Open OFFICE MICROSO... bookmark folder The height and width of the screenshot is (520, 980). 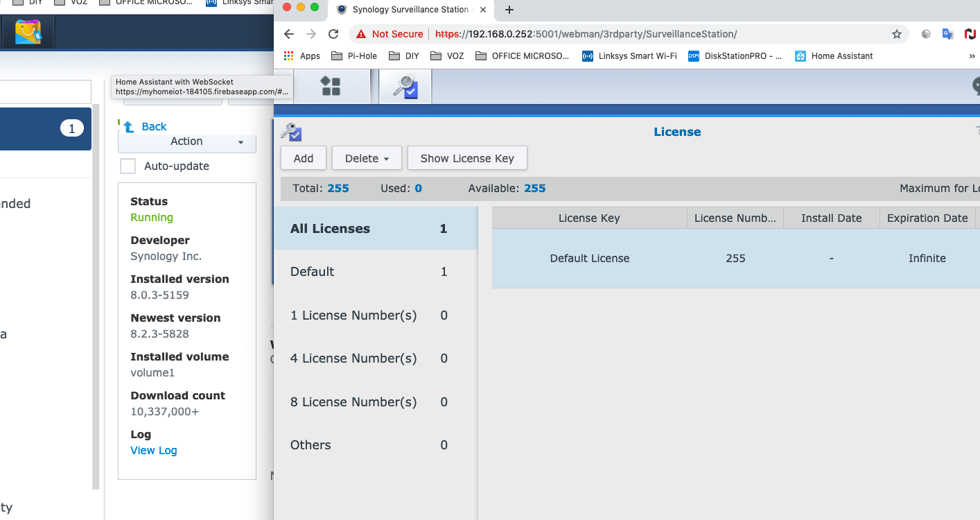tap(523, 56)
